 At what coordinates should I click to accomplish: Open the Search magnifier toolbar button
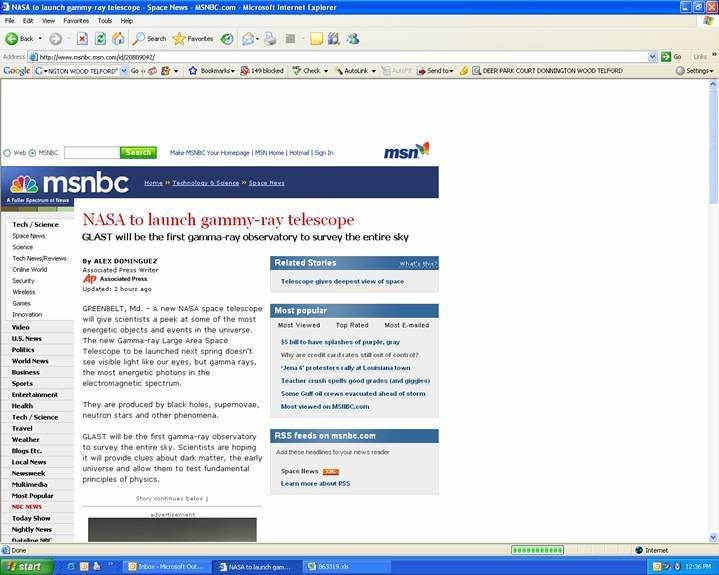point(149,39)
